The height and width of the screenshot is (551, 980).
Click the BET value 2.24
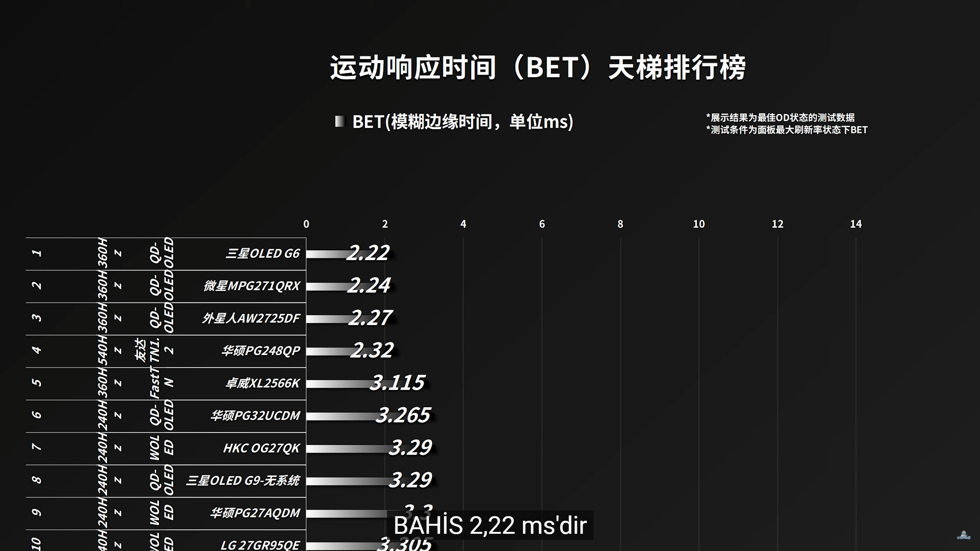(x=369, y=286)
